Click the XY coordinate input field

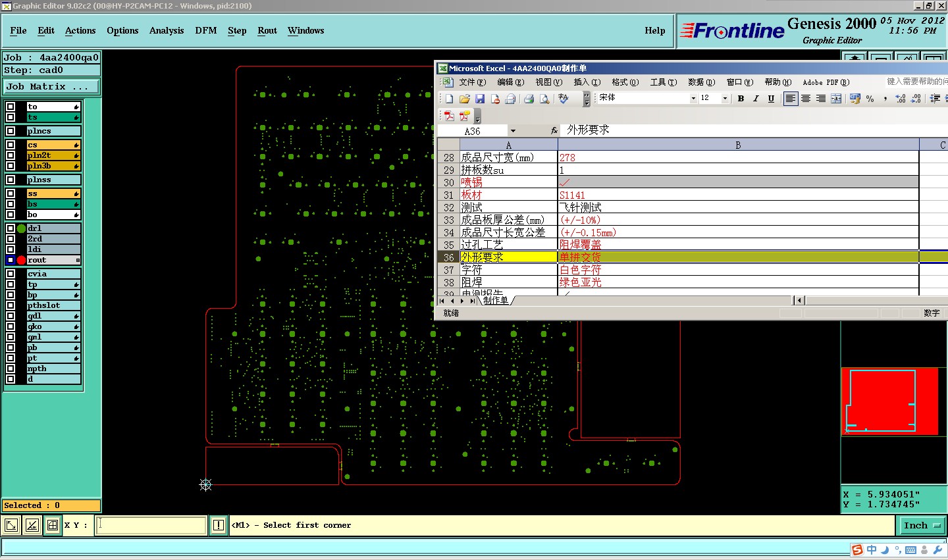151,525
